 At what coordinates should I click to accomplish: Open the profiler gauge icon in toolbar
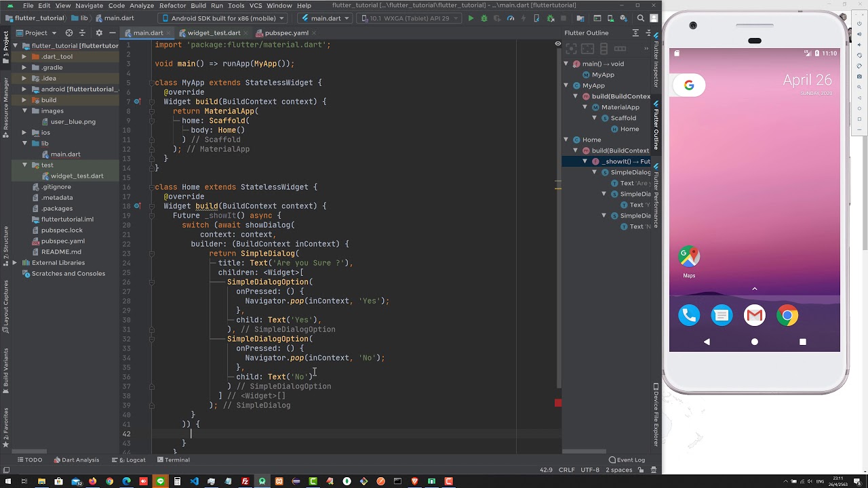[x=511, y=18]
